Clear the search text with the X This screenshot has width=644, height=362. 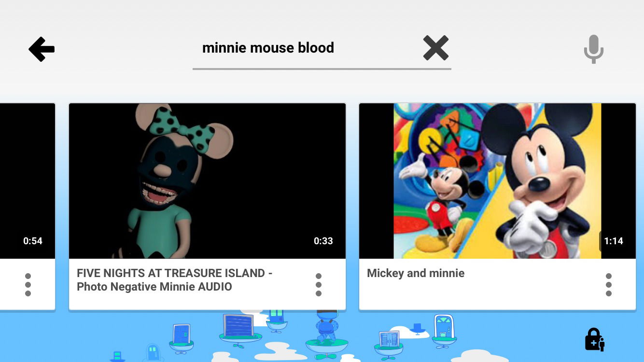436,48
